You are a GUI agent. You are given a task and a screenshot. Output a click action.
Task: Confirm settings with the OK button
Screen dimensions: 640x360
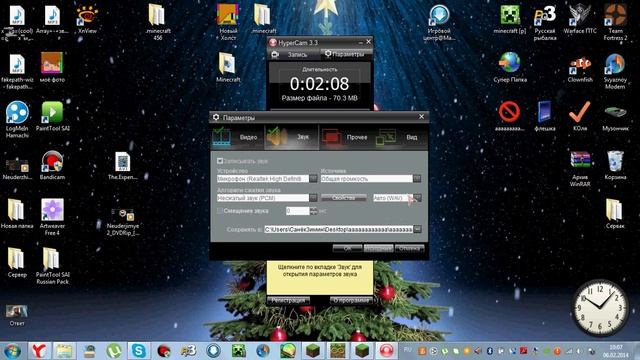click(347, 248)
